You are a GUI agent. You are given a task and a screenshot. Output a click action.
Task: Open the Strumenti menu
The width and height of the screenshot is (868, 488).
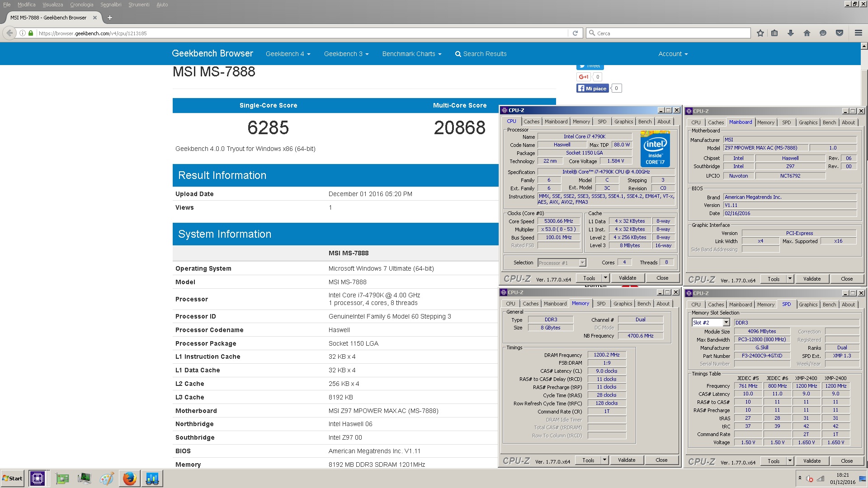[139, 5]
